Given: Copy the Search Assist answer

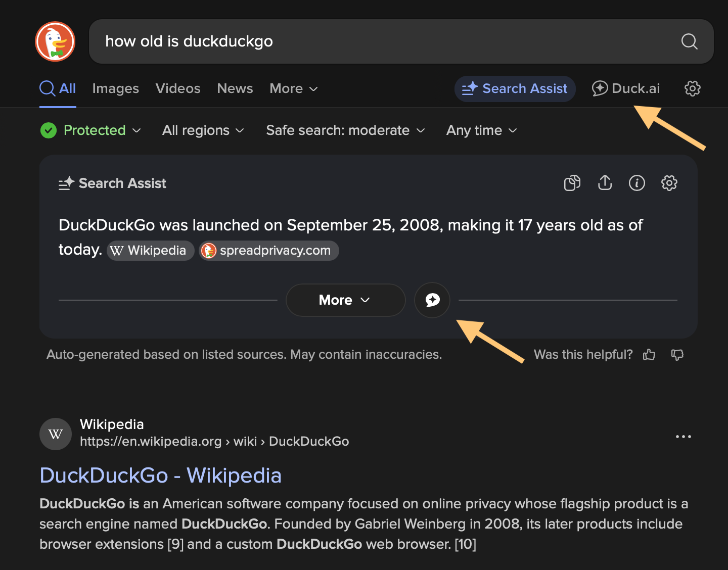Looking at the screenshot, I should point(572,183).
